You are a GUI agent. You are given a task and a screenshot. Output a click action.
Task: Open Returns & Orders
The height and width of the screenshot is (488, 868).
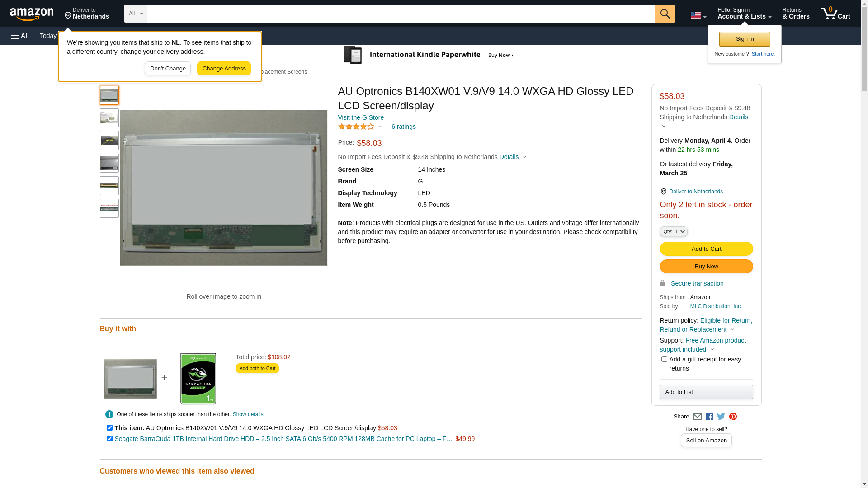coord(796,14)
